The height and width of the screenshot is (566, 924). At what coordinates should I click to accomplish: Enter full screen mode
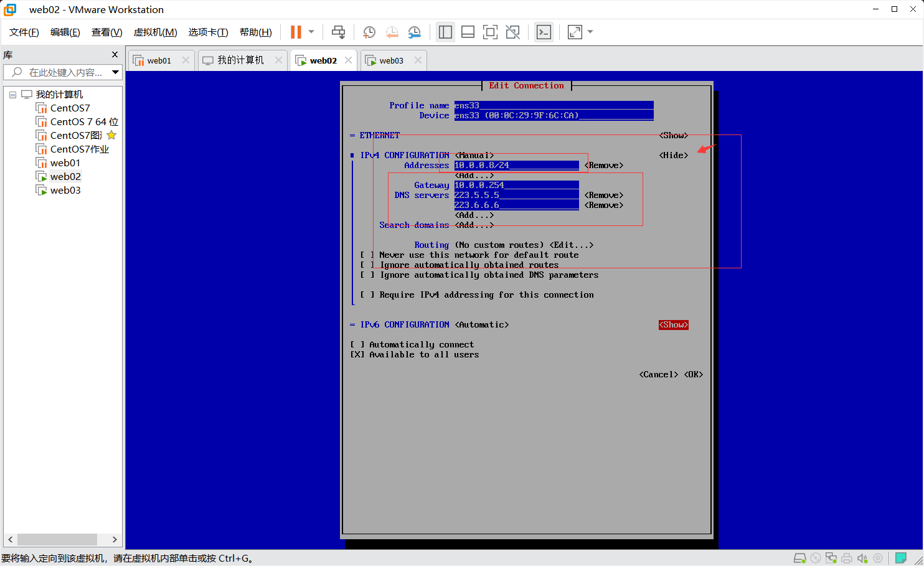coord(491,32)
